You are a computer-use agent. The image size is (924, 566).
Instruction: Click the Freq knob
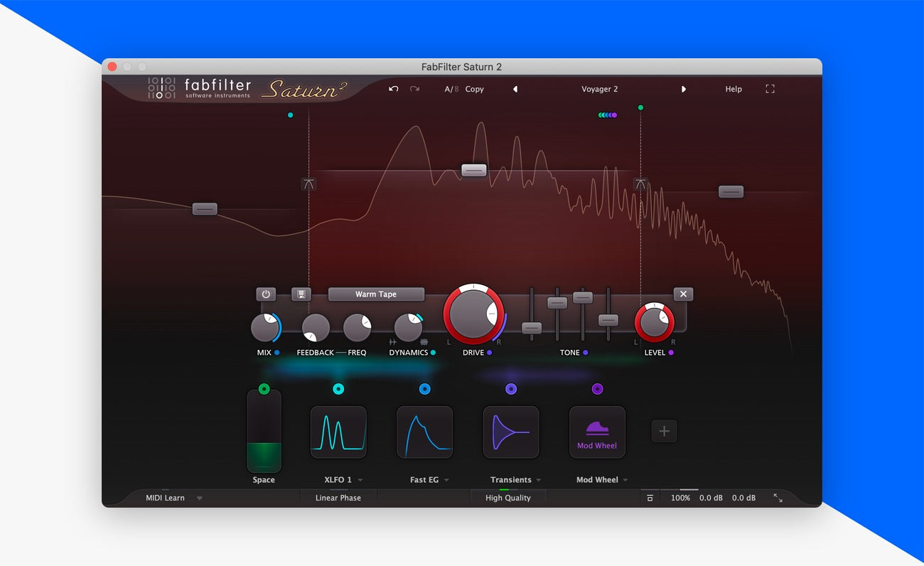[357, 328]
